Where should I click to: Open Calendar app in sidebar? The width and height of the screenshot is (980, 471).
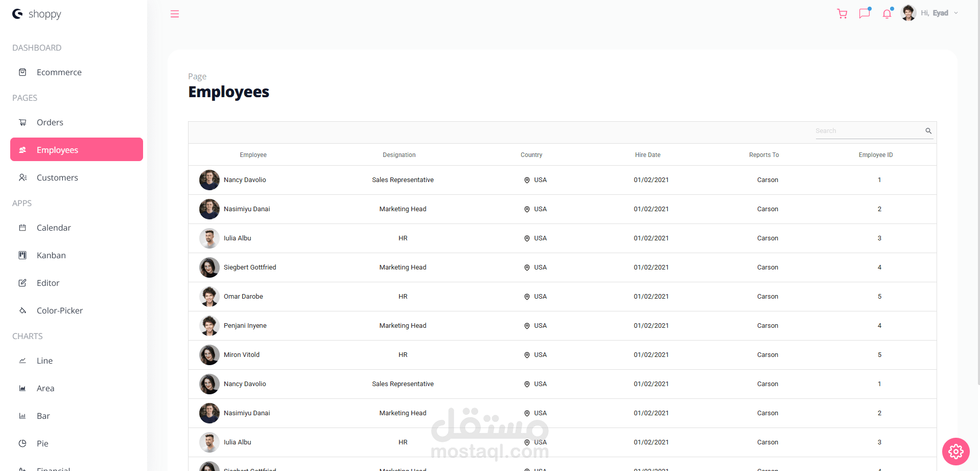click(x=77, y=228)
